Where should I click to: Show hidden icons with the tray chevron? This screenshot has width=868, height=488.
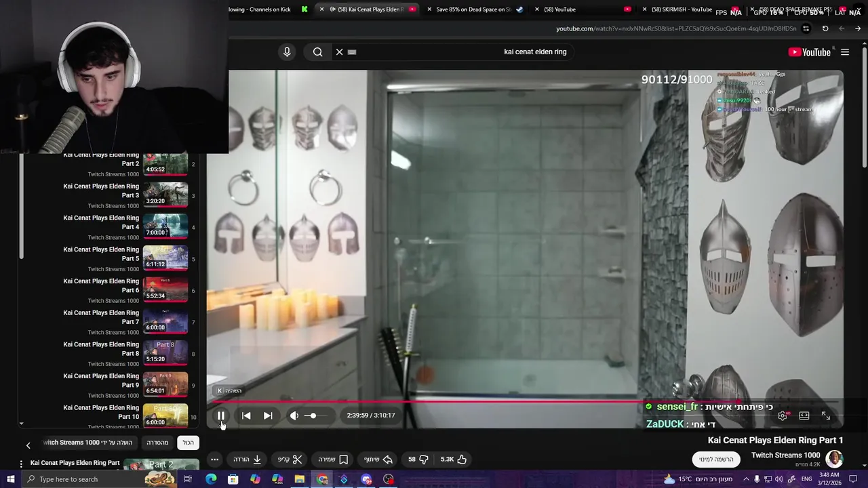click(746, 479)
